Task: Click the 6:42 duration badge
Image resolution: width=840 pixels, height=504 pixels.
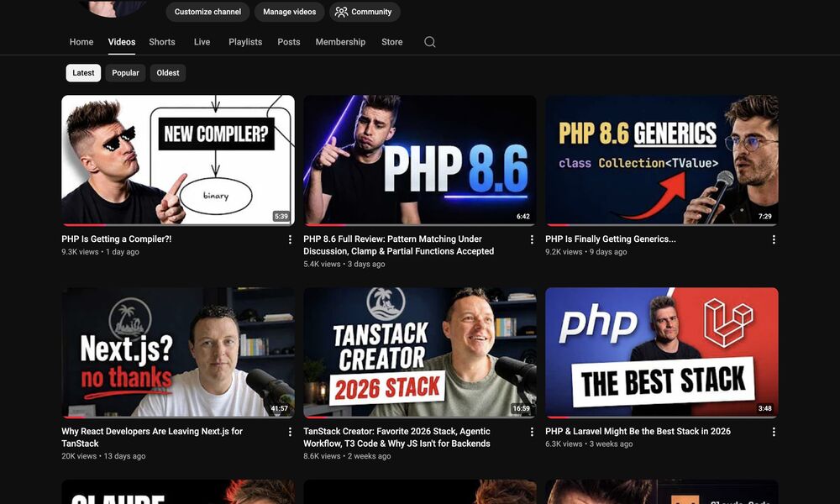Action: (523, 217)
